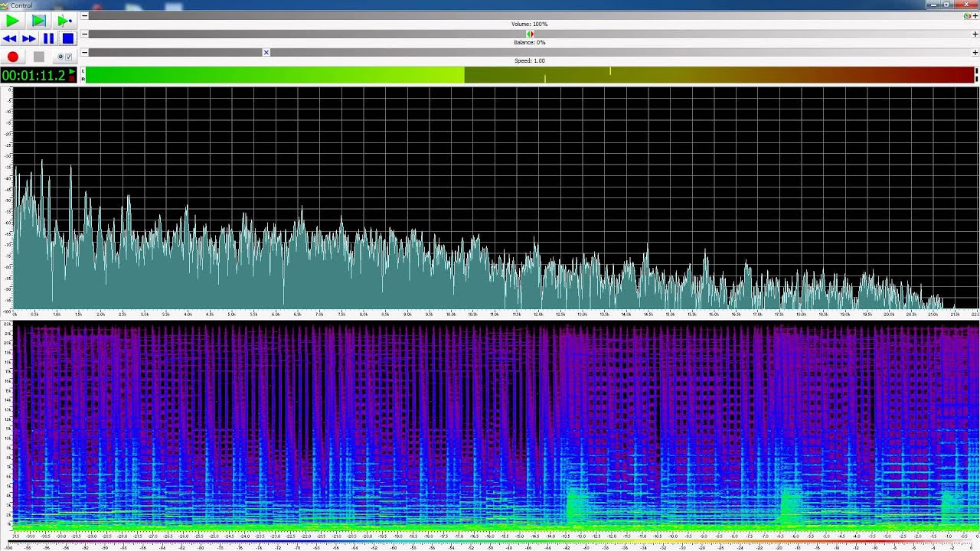Lower playback speed with the minus button

(x=84, y=52)
